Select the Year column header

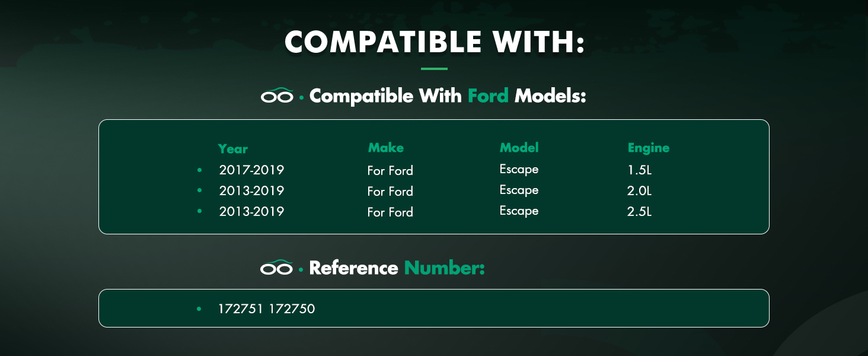tap(232, 149)
